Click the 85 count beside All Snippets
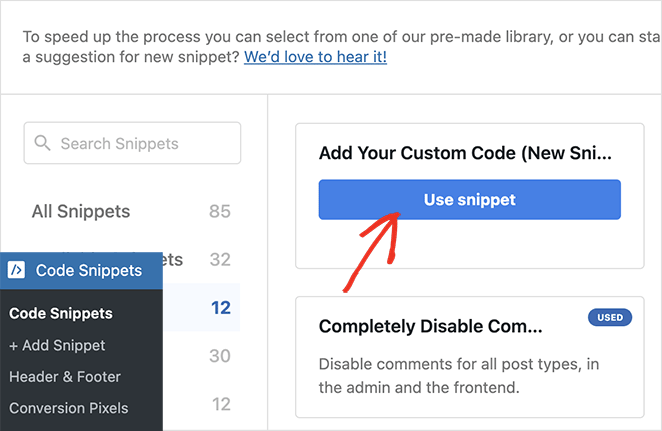Image resolution: width=662 pixels, height=431 pixels. point(219,211)
